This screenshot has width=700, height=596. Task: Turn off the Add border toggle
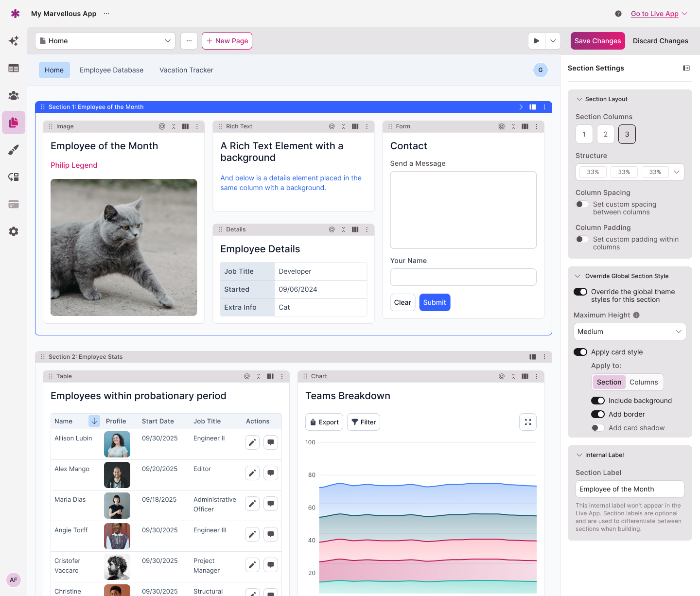coord(597,414)
